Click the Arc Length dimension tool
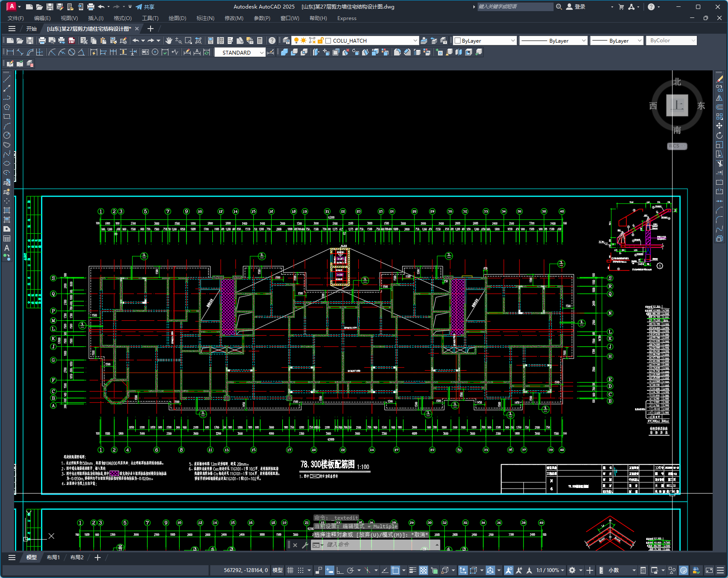Viewport: 728px width, 578px height. click(30, 52)
